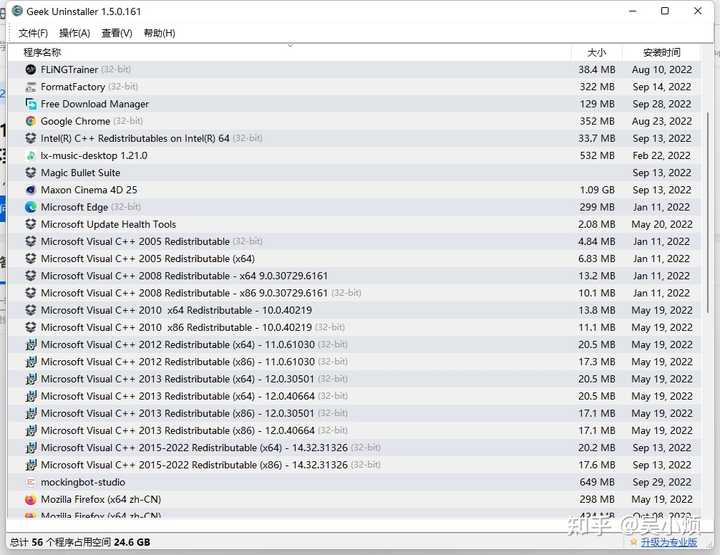Select the FormatFactory entry name
Image resolution: width=720 pixels, height=555 pixels.
[x=73, y=87]
